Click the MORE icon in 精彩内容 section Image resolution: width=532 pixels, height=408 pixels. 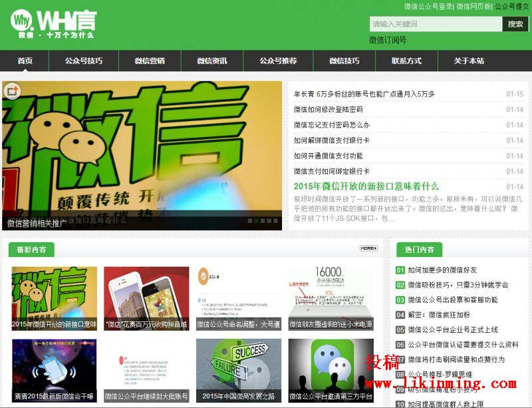coord(368,248)
